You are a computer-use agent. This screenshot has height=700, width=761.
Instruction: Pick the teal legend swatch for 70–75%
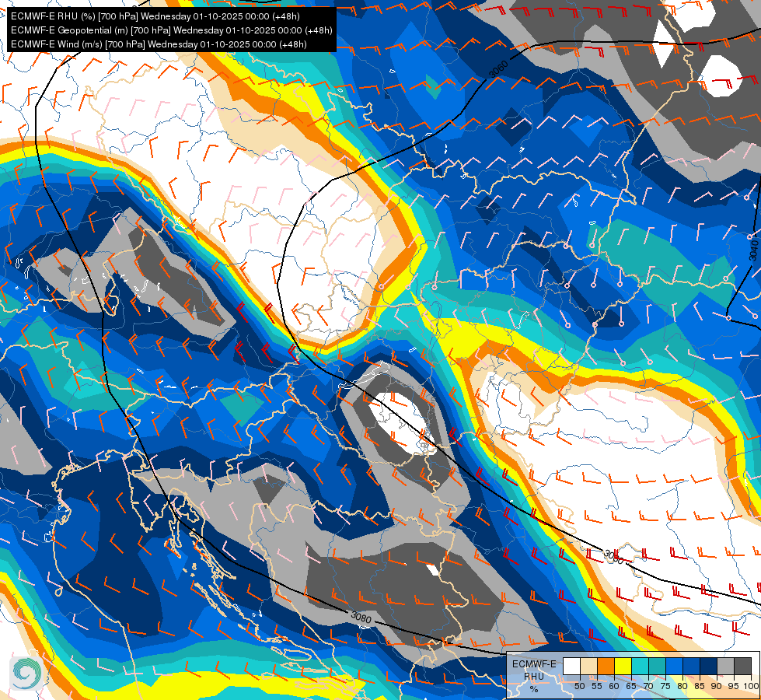coord(658,666)
